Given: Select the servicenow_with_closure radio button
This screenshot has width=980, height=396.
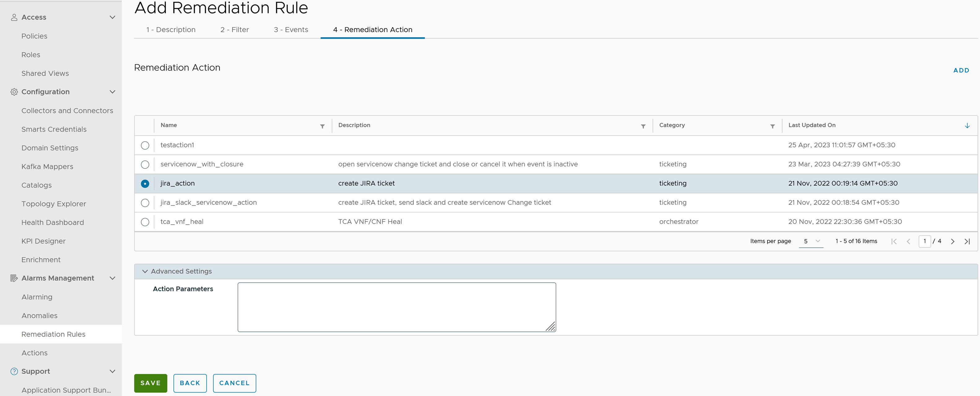Looking at the screenshot, I should coord(145,165).
